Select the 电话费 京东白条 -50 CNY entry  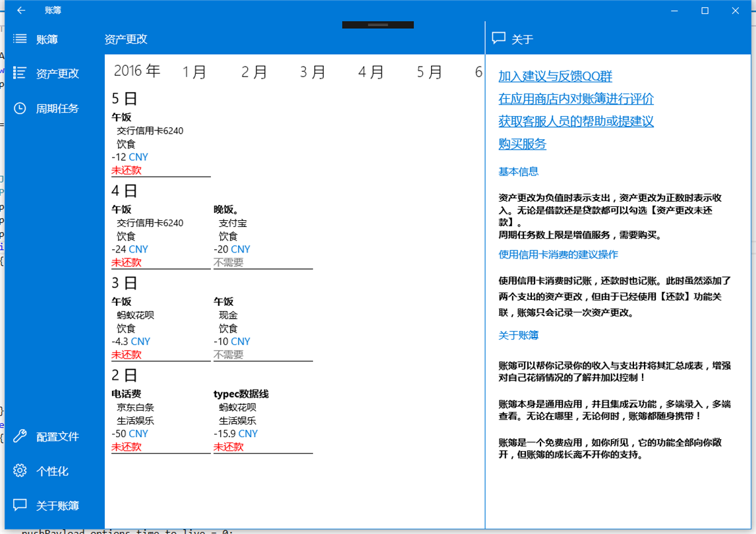pos(161,420)
